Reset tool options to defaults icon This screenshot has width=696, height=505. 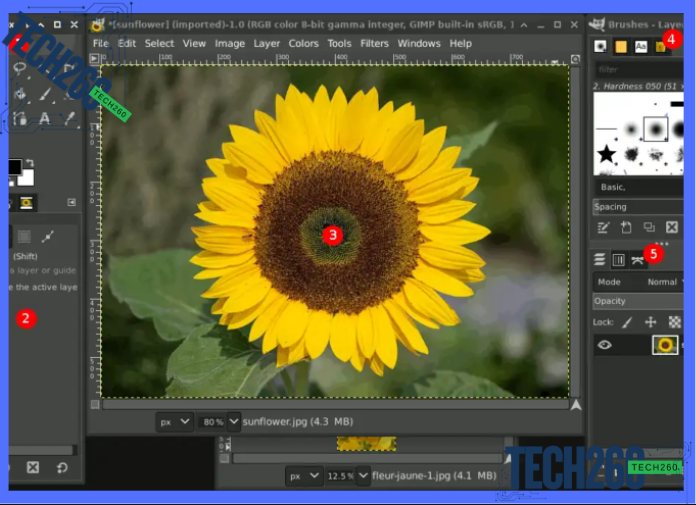click(62, 467)
